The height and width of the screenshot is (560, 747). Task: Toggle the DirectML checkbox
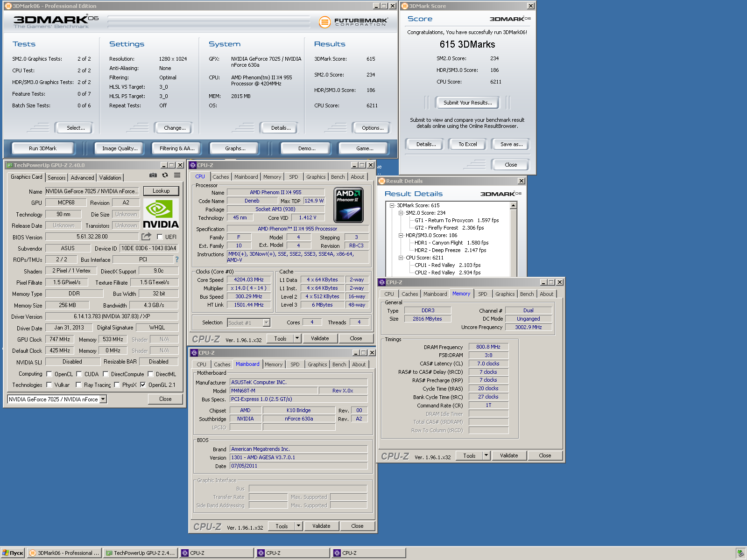pos(150,374)
